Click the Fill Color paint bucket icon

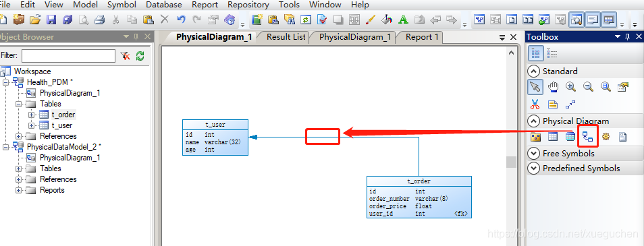(387, 20)
